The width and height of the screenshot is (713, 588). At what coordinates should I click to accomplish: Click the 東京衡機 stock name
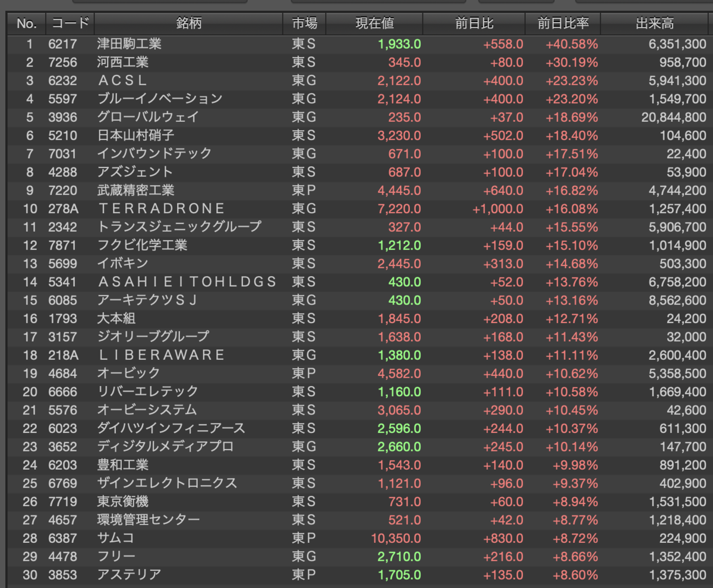click(x=123, y=501)
